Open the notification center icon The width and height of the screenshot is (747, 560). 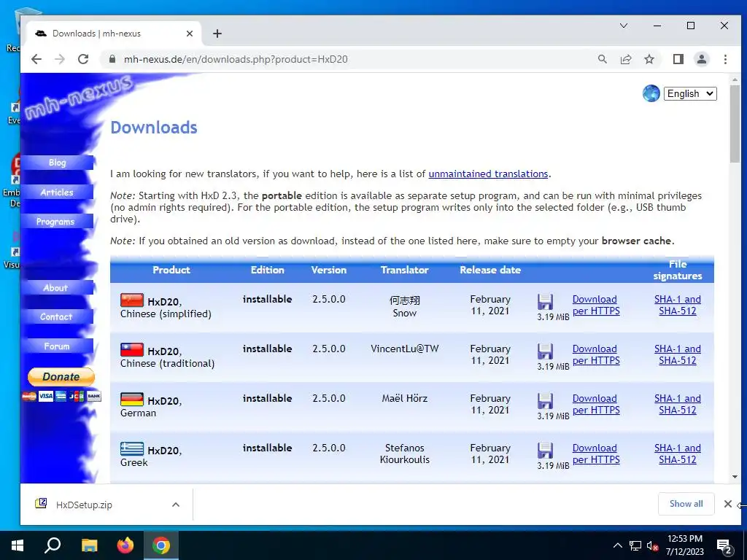click(724, 547)
